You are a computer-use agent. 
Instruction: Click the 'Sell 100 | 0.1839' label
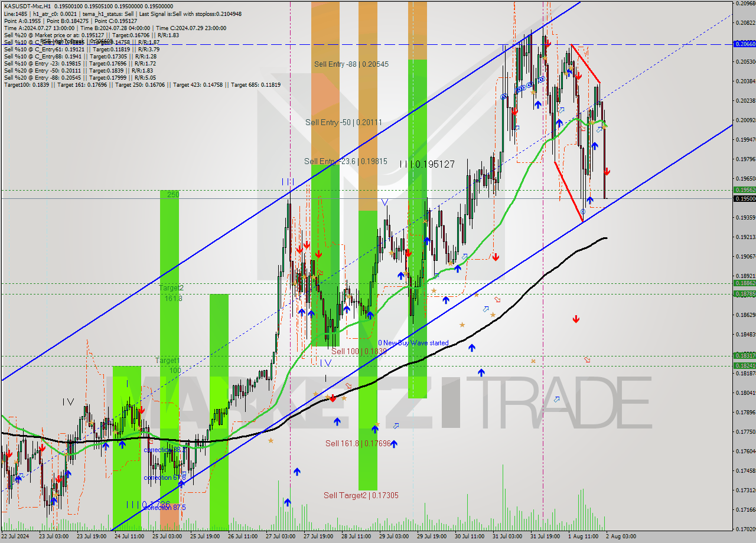tap(359, 351)
